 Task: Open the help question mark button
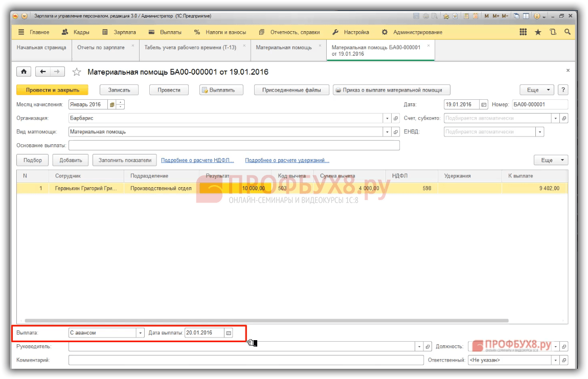coord(563,90)
